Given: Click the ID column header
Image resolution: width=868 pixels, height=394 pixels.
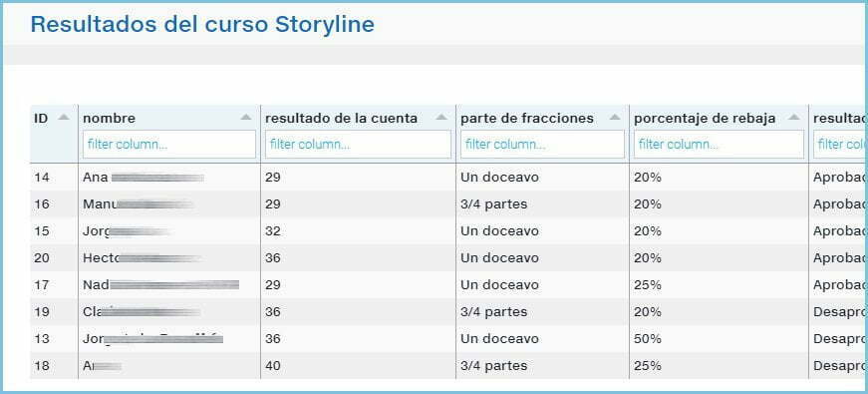Looking at the screenshot, I should [41, 118].
